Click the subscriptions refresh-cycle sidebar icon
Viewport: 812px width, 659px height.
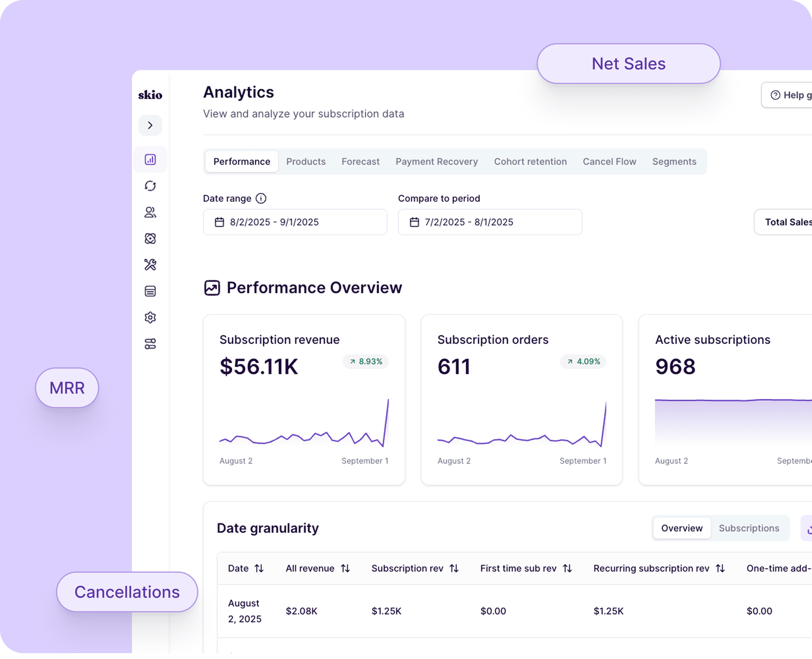pyautogui.click(x=150, y=186)
